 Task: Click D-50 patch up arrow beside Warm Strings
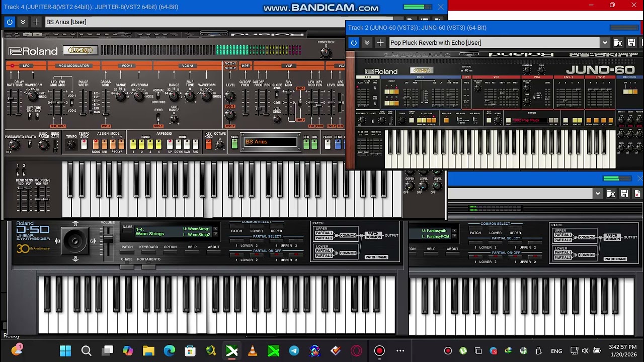(x=215, y=229)
